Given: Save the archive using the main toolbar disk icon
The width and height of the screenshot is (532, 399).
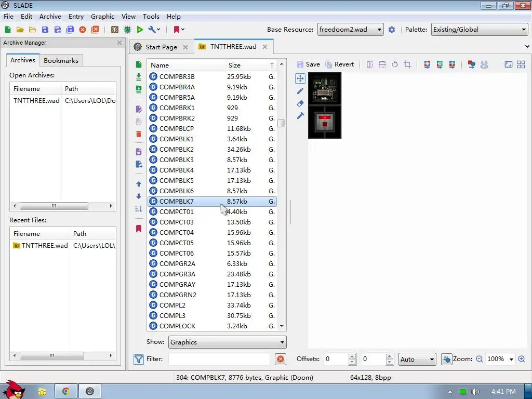Looking at the screenshot, I should tap(45, 30).
